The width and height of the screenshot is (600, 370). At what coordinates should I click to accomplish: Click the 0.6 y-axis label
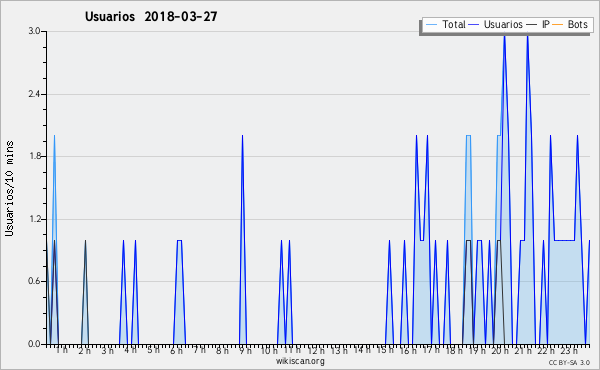(34, 282)
